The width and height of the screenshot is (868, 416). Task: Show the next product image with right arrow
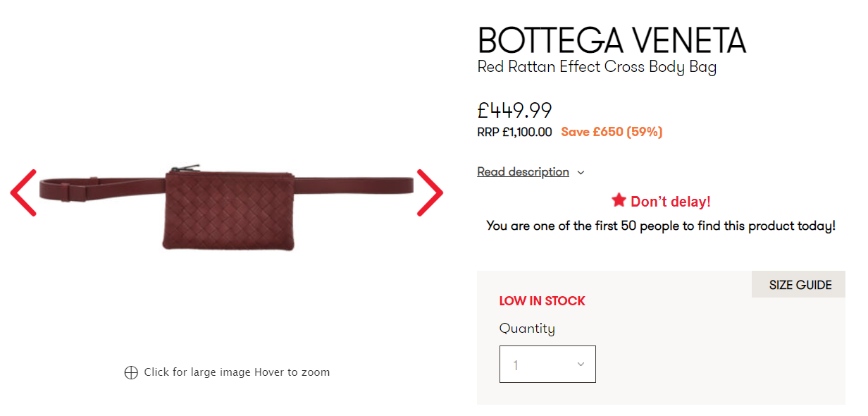point(430,192)
